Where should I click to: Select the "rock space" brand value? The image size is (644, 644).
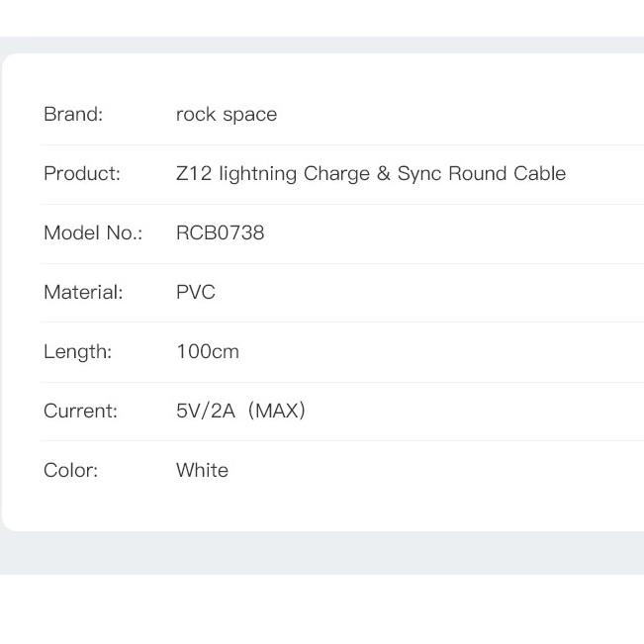pos(227,115)
